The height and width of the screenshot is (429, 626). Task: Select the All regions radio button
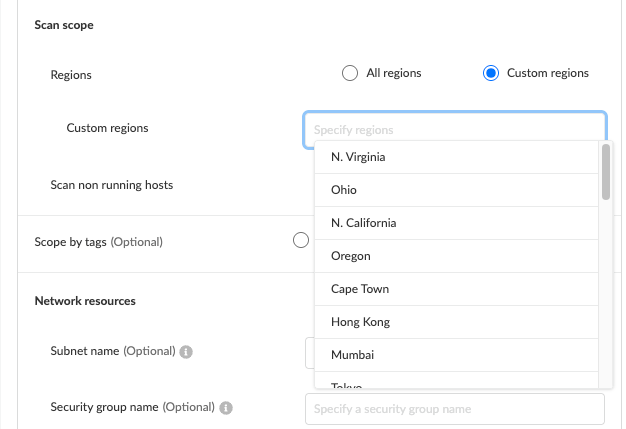349,73
